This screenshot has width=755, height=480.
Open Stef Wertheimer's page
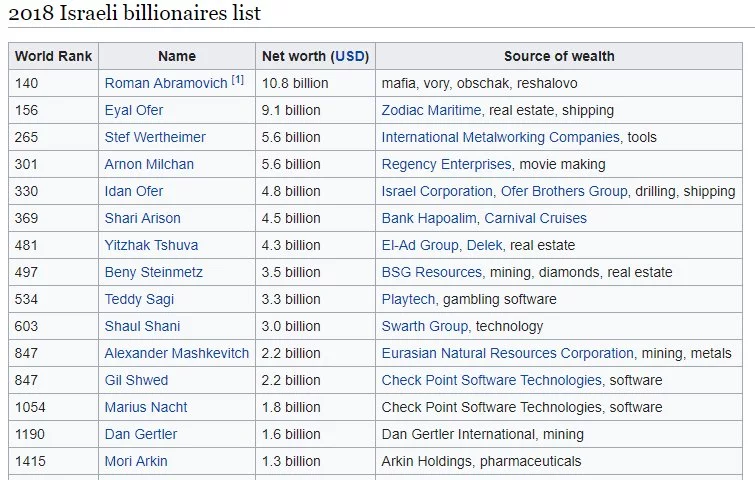155,137
